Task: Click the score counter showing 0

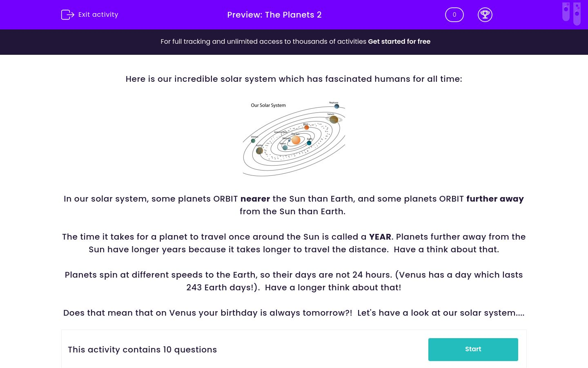Action: click(454, 14)
